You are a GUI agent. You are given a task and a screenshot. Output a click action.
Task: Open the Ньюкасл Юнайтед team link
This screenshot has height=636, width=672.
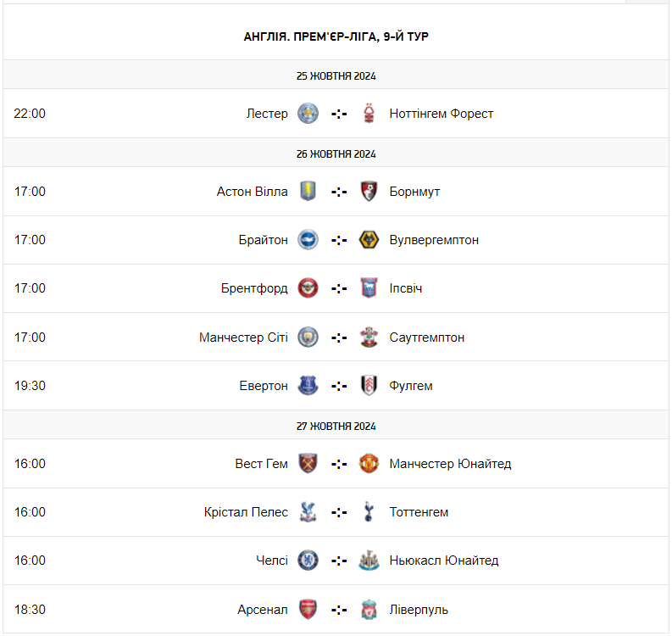click(x=444, y=561)
